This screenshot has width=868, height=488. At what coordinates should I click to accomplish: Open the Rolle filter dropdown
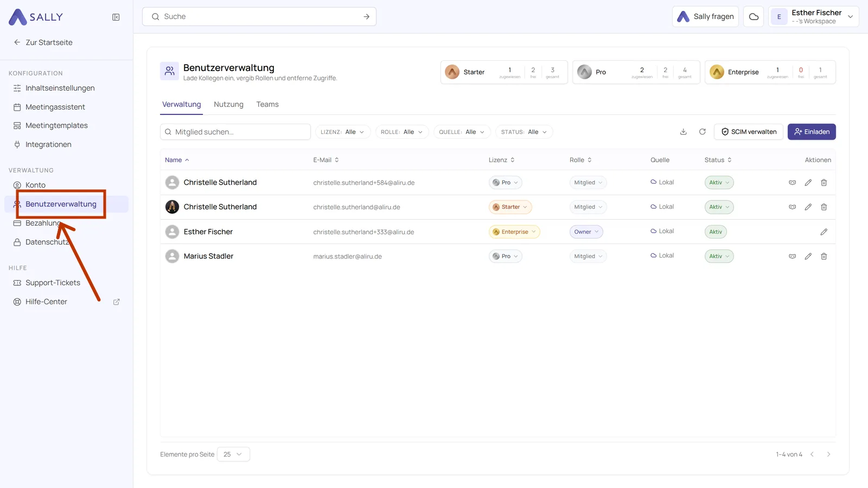point(402,132)
